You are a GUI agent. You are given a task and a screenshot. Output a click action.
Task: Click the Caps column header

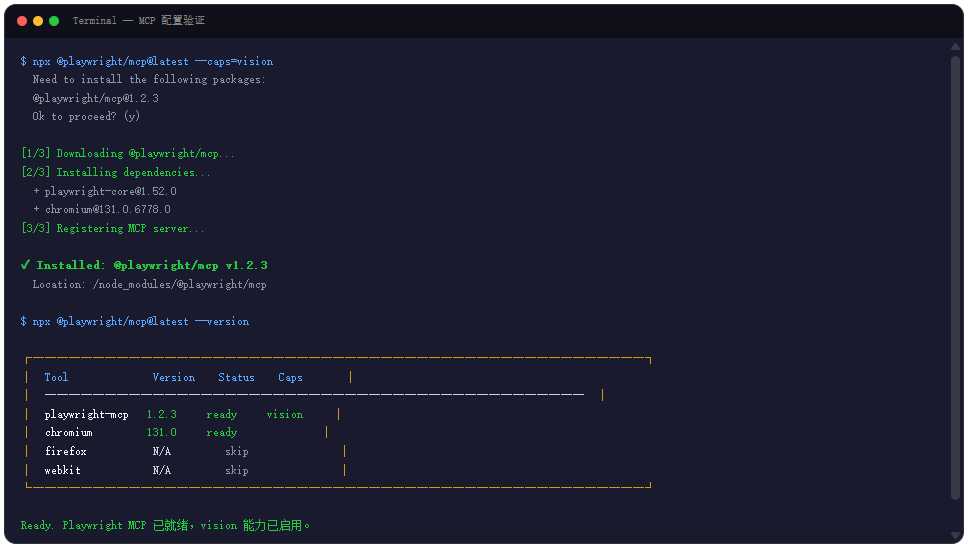[290, 377]
